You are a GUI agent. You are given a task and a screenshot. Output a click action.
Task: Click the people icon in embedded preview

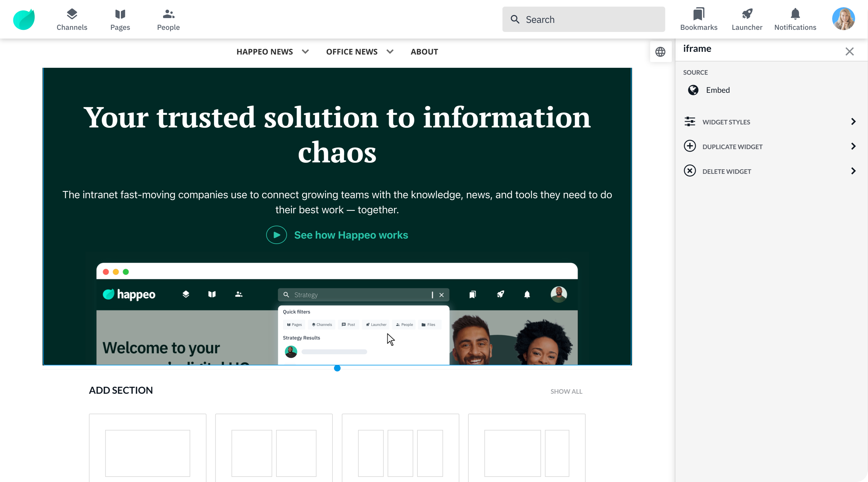[x=239, y=294]
